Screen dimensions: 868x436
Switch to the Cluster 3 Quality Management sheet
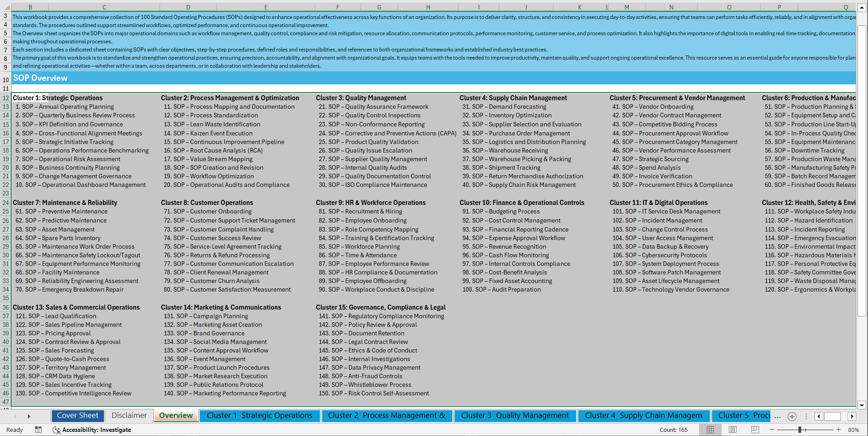click(x=515, y=415)
